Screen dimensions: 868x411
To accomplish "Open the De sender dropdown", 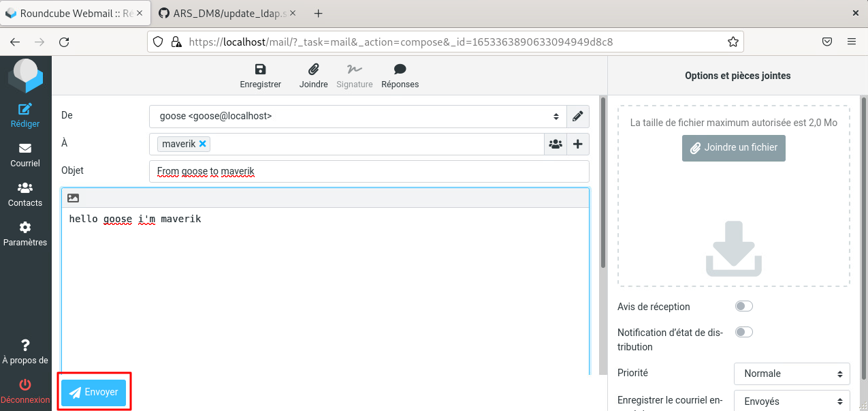I will point(358,117).
